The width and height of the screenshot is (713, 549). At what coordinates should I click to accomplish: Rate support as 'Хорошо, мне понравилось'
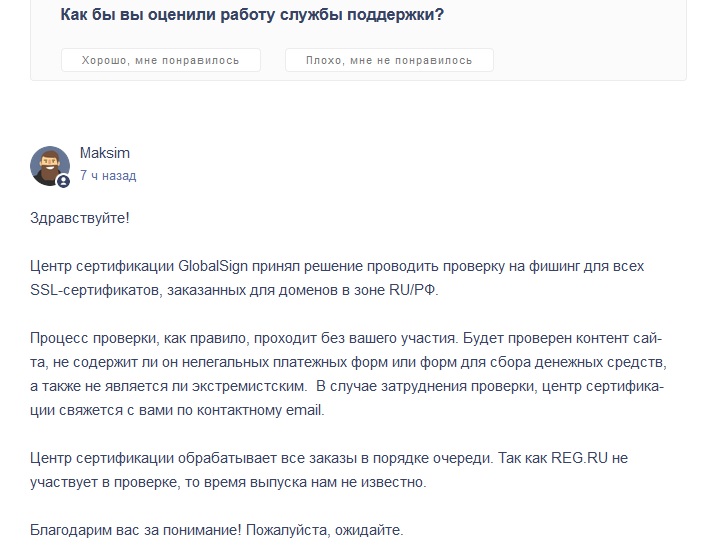[161, 60]
